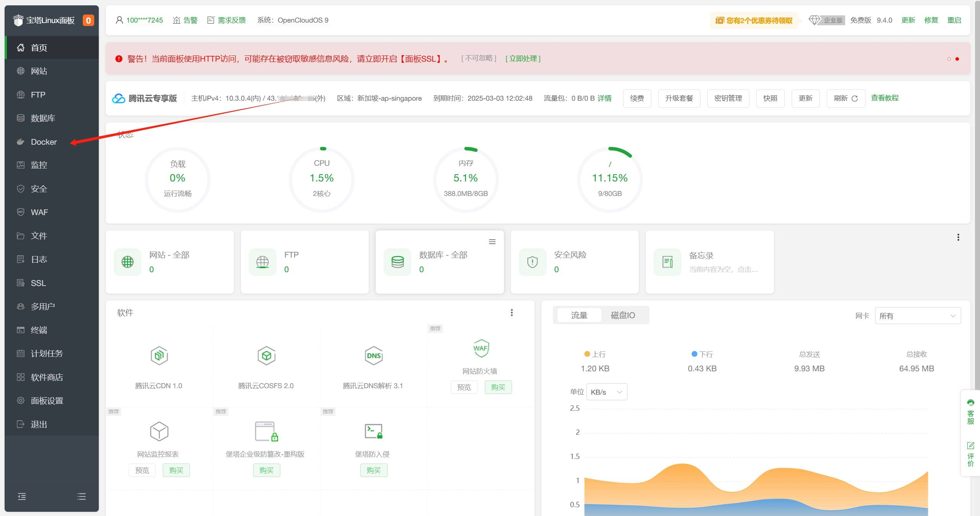
Task: Open the database card hamburger menu
Action: pos(492,242)
